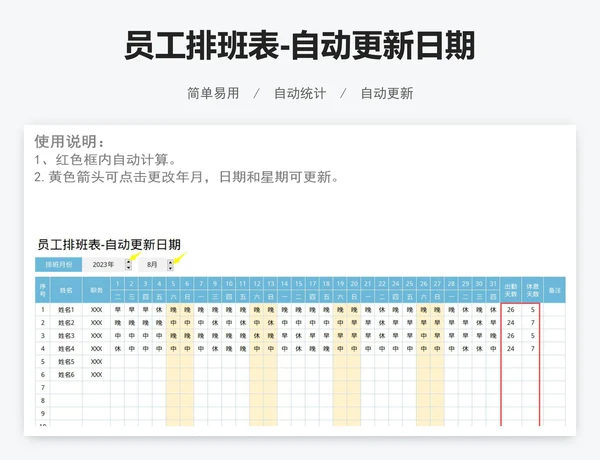This screenshot has width=600, height=460.
Task: Select the 2023年 year field
Action: [x=103, y=264]
